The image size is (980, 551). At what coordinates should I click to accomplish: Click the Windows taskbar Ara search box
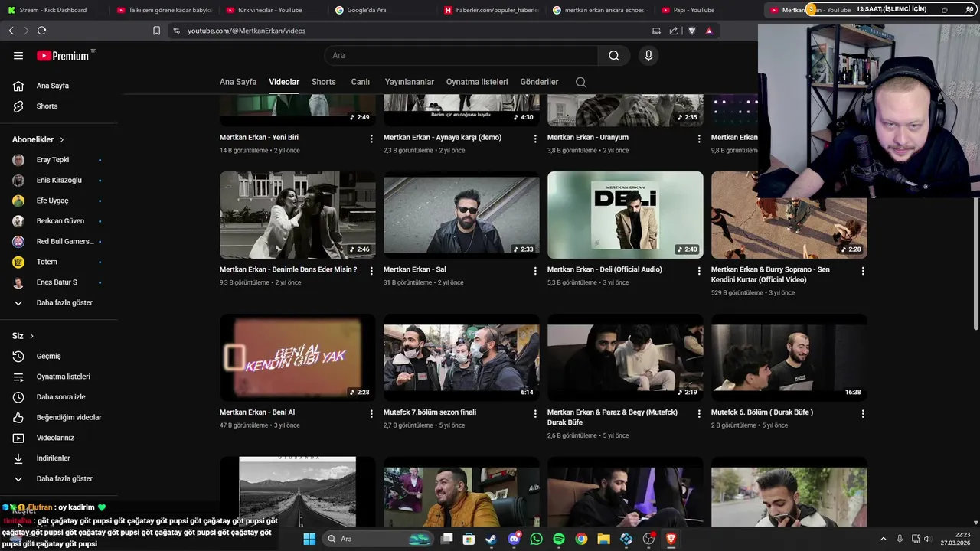tap(378, 539)
